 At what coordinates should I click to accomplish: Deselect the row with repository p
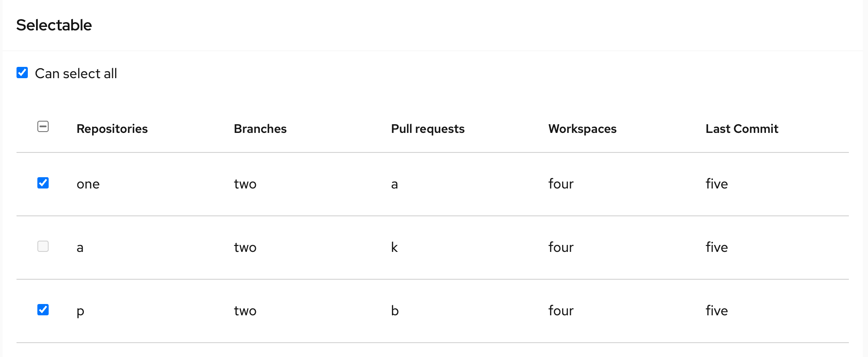tap(43, 310)
